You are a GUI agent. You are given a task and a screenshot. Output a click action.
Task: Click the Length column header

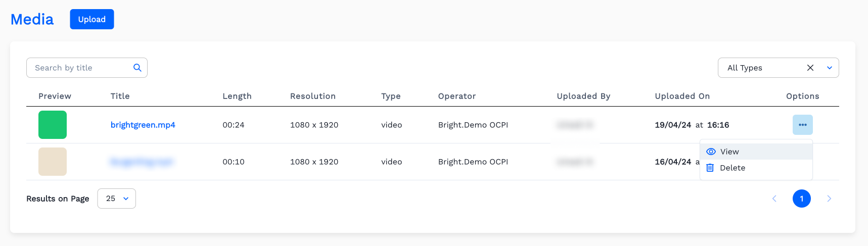[x=237, y=96]
